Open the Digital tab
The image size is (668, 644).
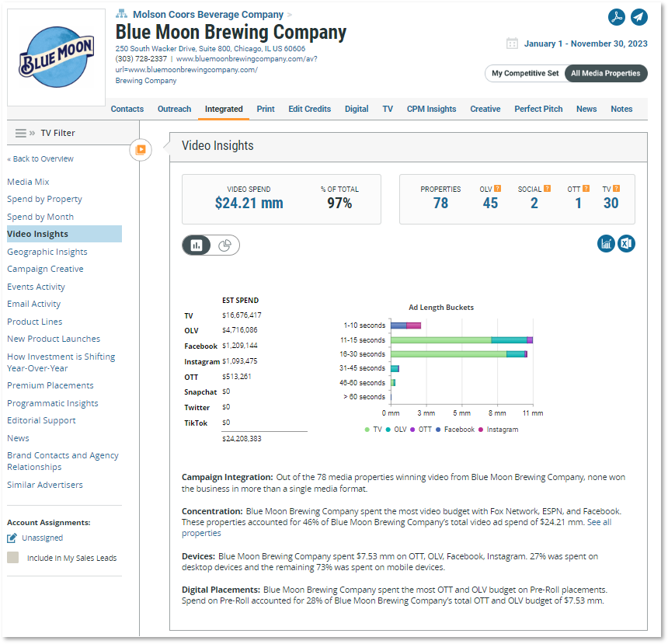coord(357,109)
